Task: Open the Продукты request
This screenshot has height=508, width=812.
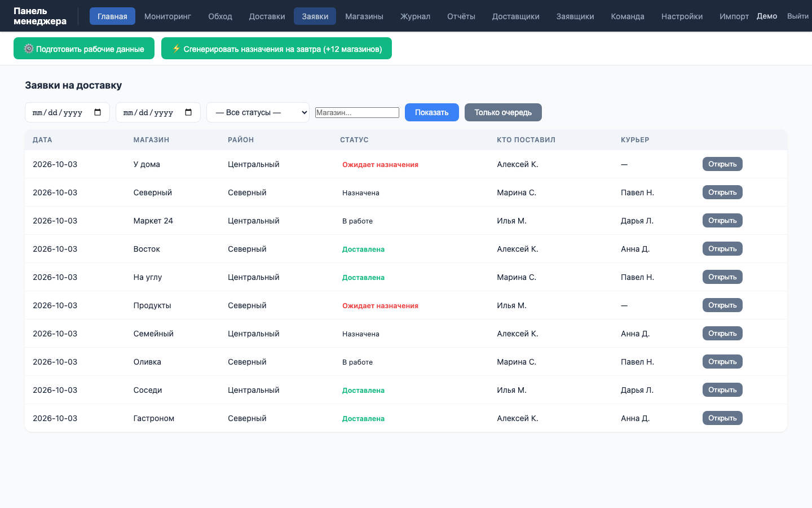Action: [722, 305]
